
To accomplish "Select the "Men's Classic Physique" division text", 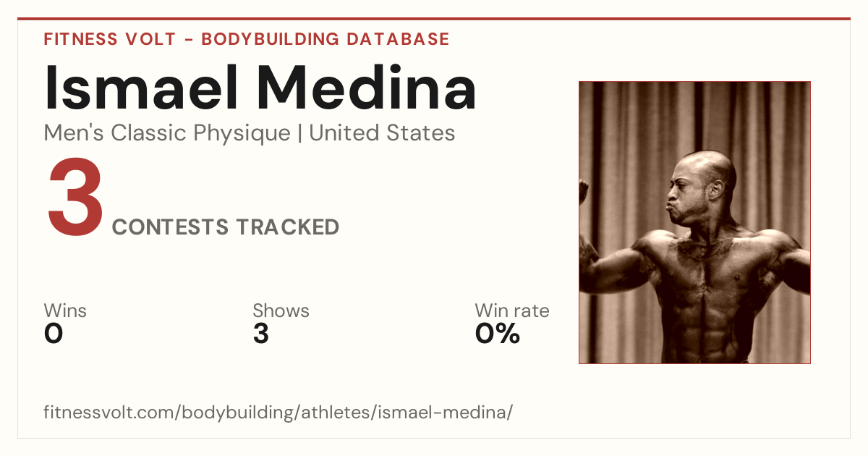I will tap(167, 133).
